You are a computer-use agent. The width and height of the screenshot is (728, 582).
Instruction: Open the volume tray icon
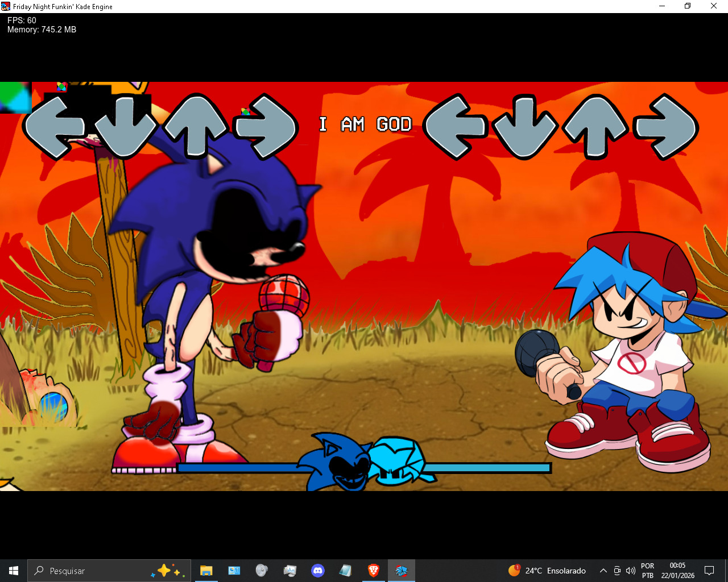[x=630, y=571]
